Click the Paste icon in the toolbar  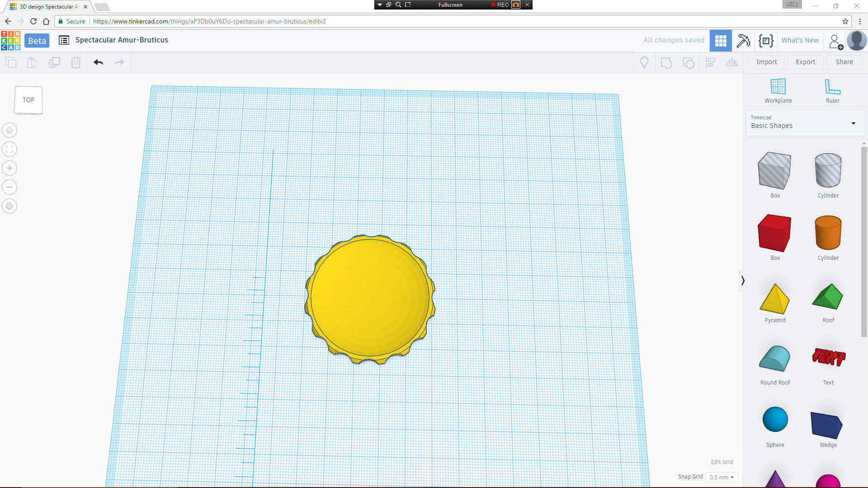pyautogui.click(x=32, y=62)
